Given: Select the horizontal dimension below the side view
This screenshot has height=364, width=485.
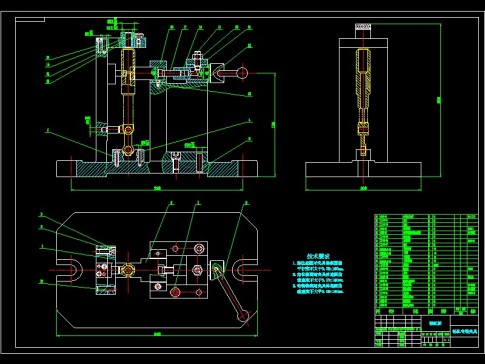Looking at the screenshot, I should pyautogui.click(x=363, y=189).
